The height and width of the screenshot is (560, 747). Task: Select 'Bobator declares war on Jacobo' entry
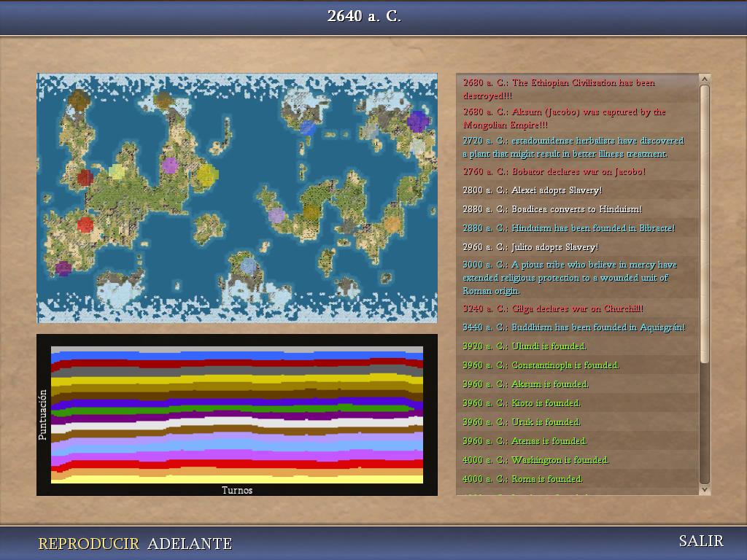point(554,171)
